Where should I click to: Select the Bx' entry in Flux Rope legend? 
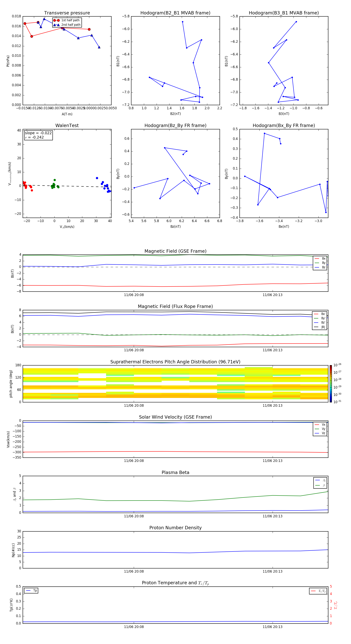pos(320,314)
